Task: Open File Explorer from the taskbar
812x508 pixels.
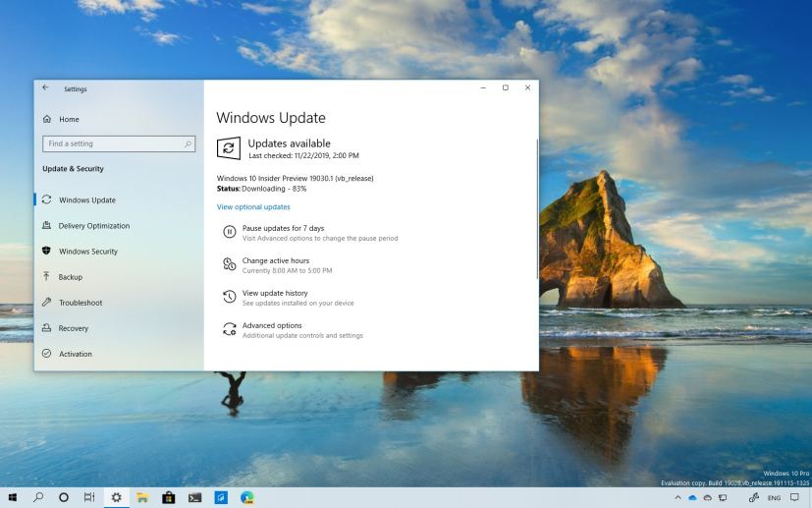Action: tap(142, 497)
